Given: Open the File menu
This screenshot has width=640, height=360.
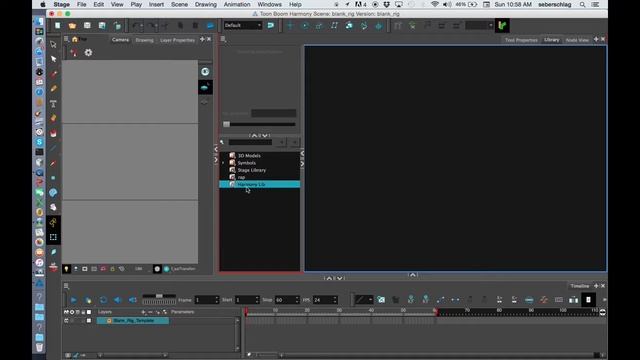Looking at the screenshot, I should (82, 4).
